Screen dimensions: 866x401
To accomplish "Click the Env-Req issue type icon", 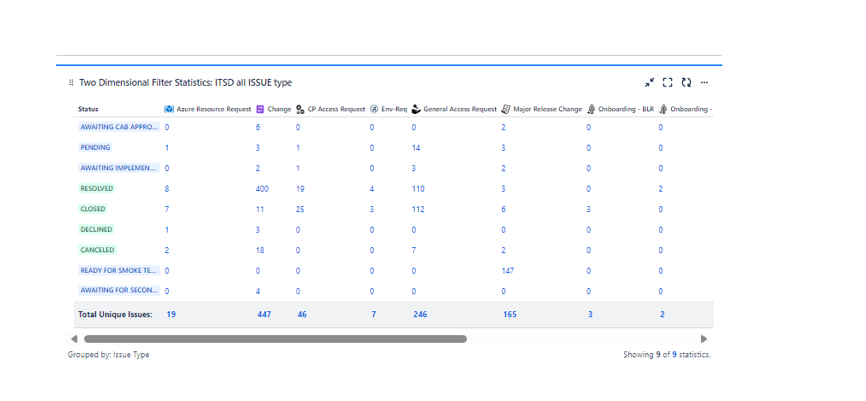I will [x=374, y=109].
